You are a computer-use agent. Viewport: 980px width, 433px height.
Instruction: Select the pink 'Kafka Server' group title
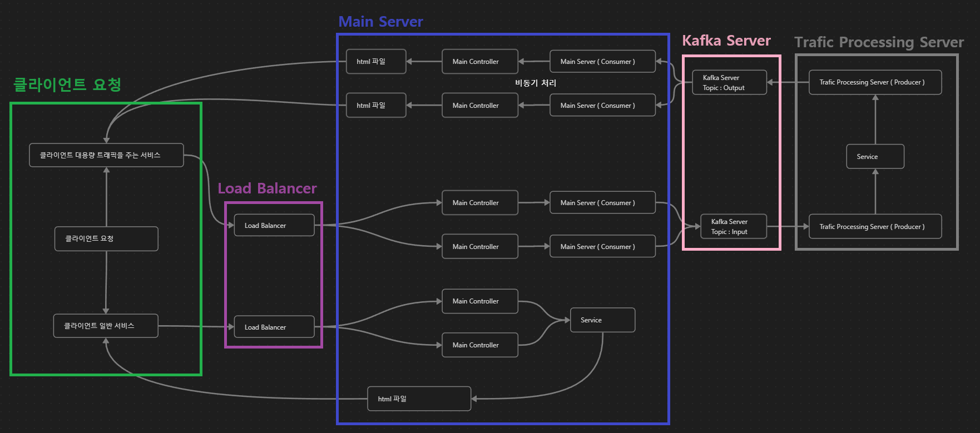pos(726,41)
